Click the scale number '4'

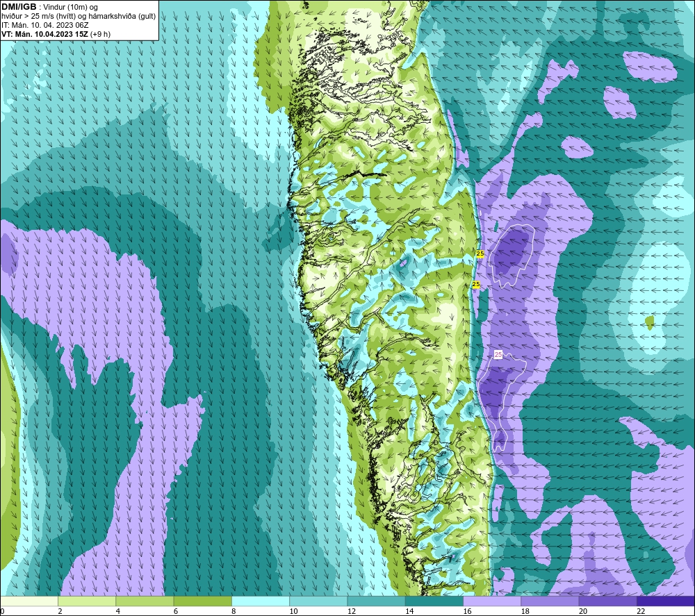pos(118,611)
